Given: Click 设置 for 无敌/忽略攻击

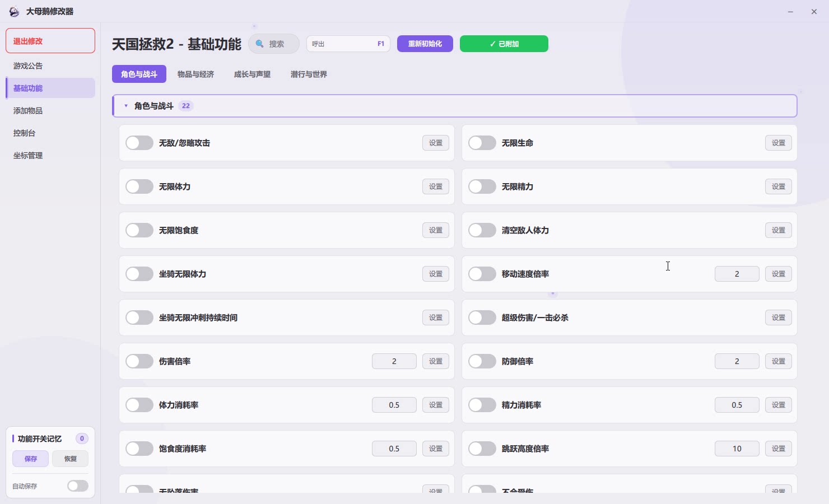Looking at the screenshot, I should click(436, 143).
